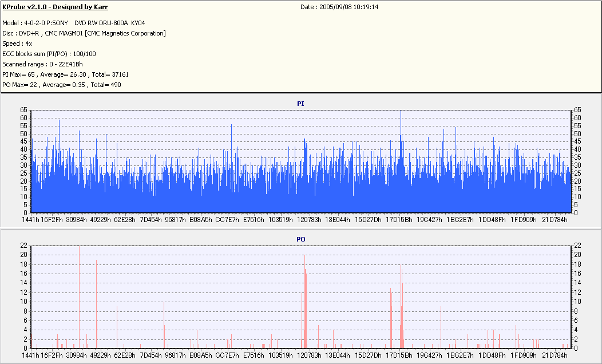Click the PO spike near 49229h
Screen dimensions: 602x364
pyautogui.click(x=96, y=304)
